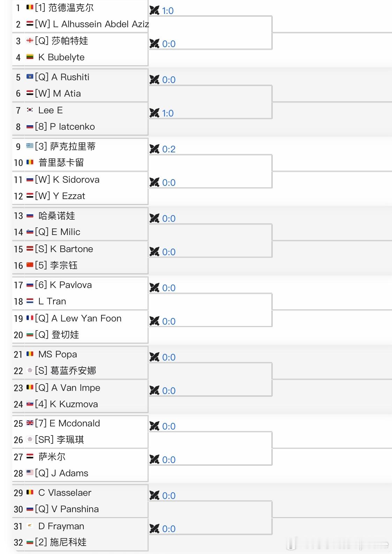This screenshot has width=392, height=554.
Task: Click match icon beside K Pavlova row
Action: 154,288
